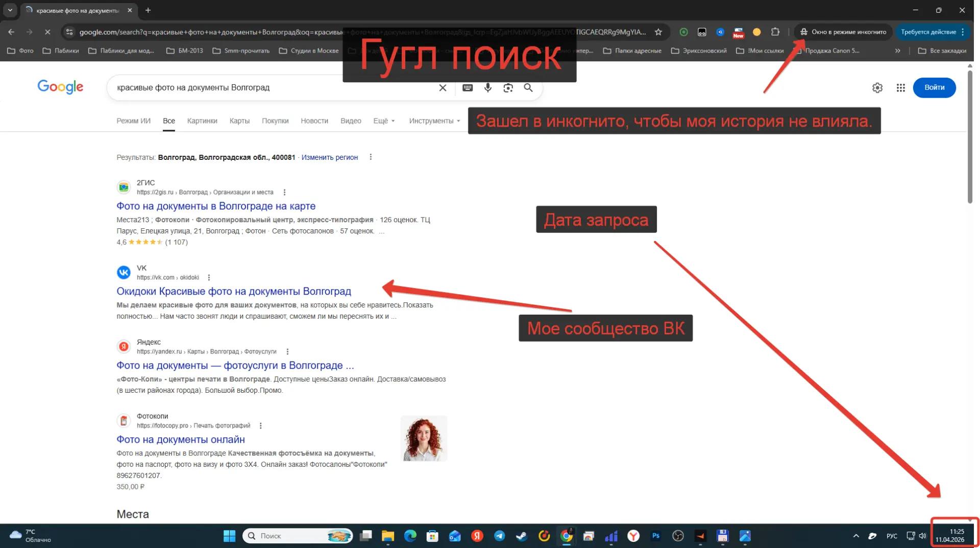
Task: Open Task View from the taskbar
Action: (x=366, y=536)
